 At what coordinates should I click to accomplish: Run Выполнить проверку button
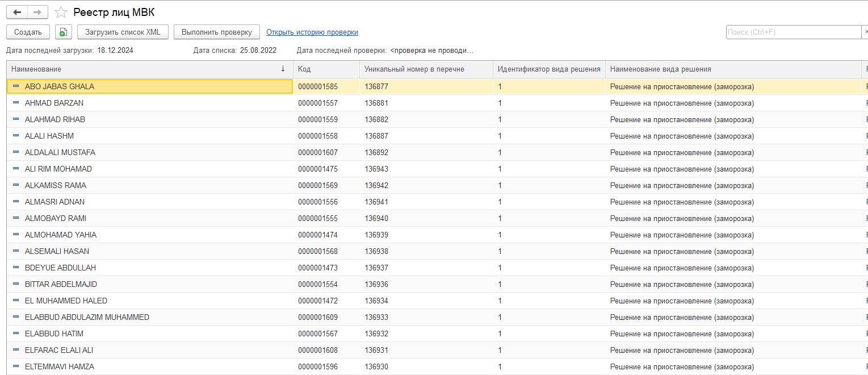217,32
